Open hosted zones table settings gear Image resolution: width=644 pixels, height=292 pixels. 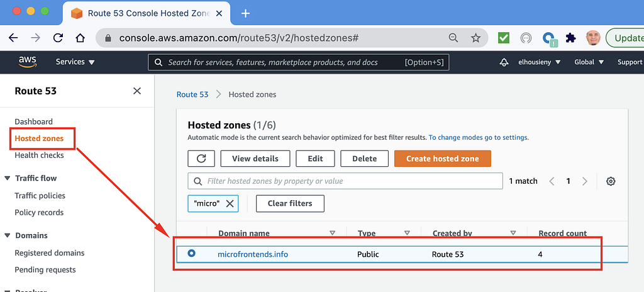(x=611, y=181)
